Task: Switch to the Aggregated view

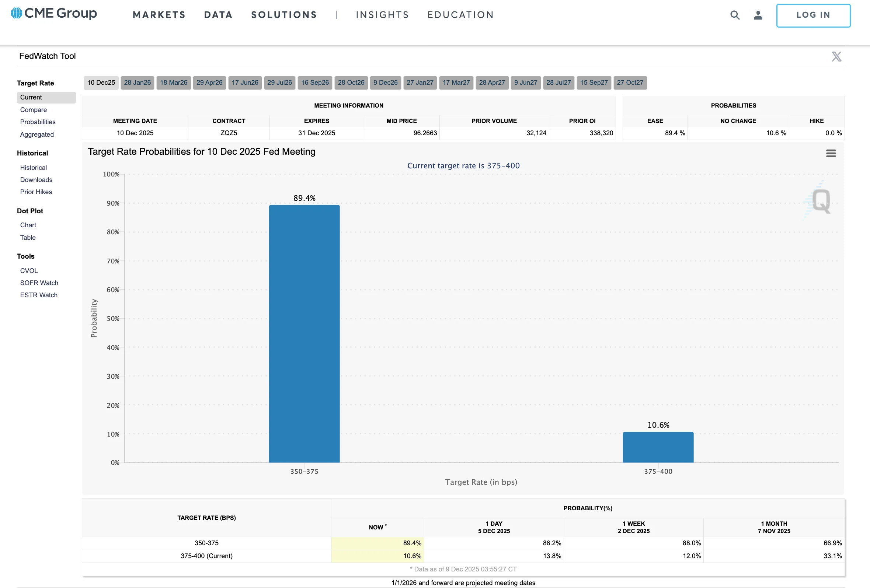Action: tap(37, 134)
